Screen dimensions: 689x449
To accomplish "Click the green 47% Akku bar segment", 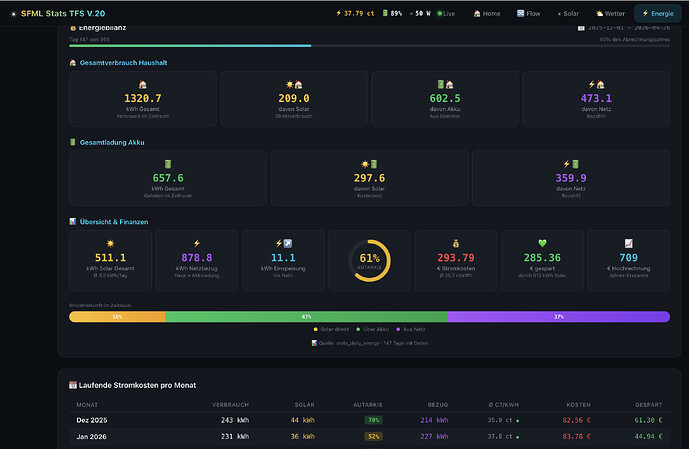I will point(306,317).
